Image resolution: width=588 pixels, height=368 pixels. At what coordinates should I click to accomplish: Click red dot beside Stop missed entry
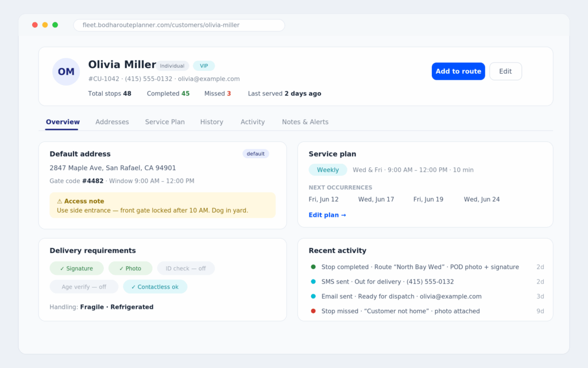pyautogui.click(x=313, y=311)
